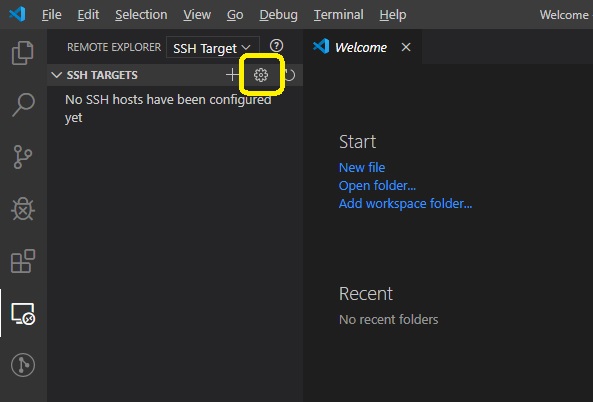The height and width of the screenshot is (402, 593).
Task: Open Remote Explorer help question icon
Action: pos(276,46)
